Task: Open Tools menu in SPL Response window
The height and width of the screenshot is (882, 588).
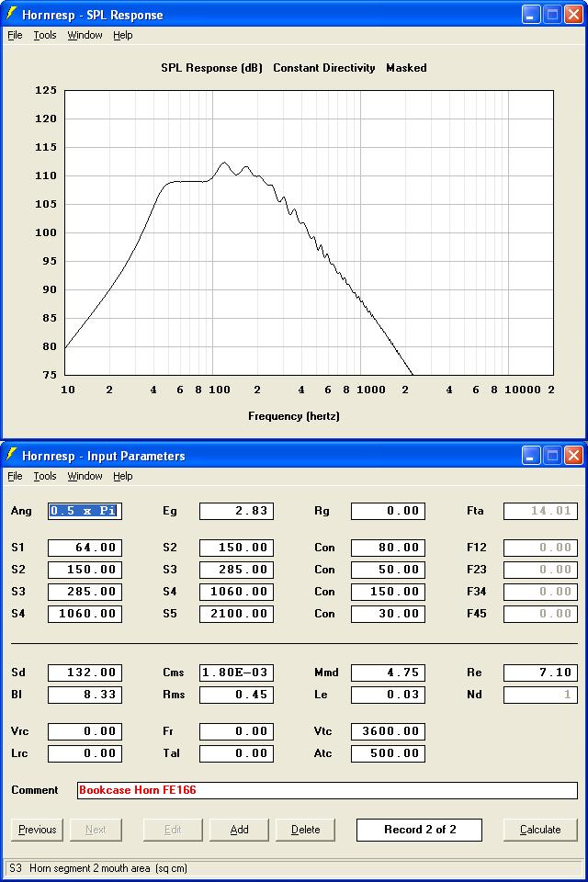Action: (x=45, y=35)
